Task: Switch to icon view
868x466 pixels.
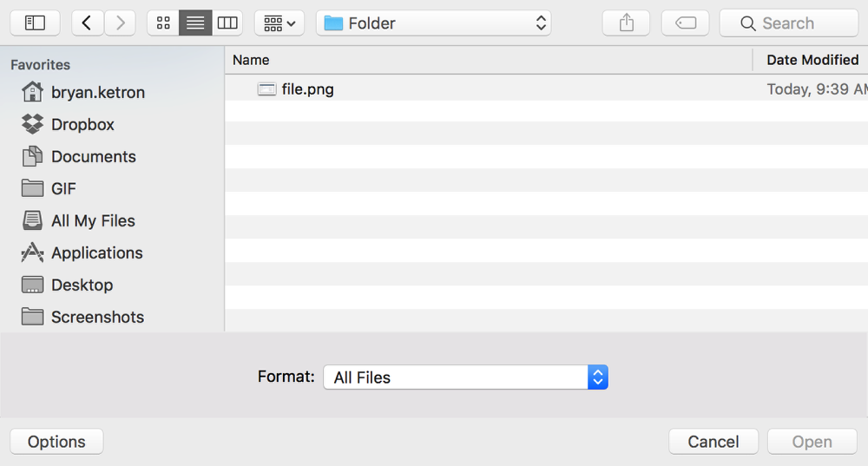Action: (x=163, y=23)
